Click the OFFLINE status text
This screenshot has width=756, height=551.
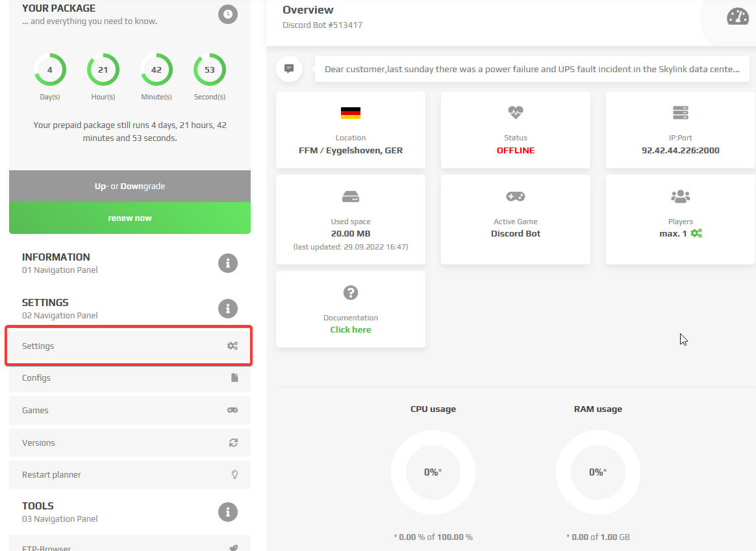tap(516, 151)
